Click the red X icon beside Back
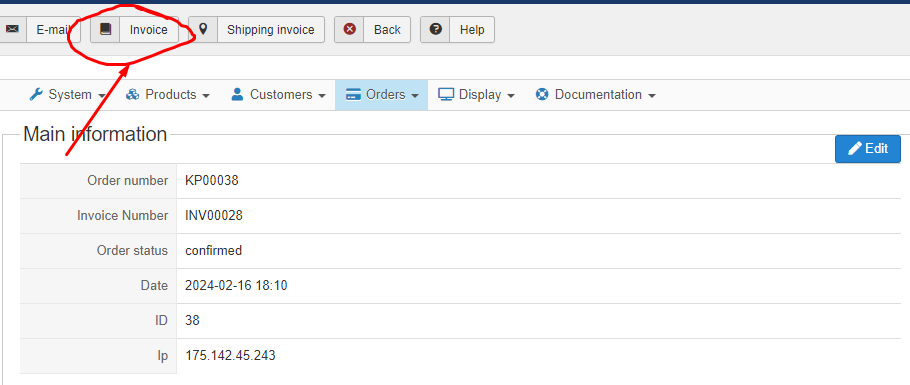 point(349,30)
